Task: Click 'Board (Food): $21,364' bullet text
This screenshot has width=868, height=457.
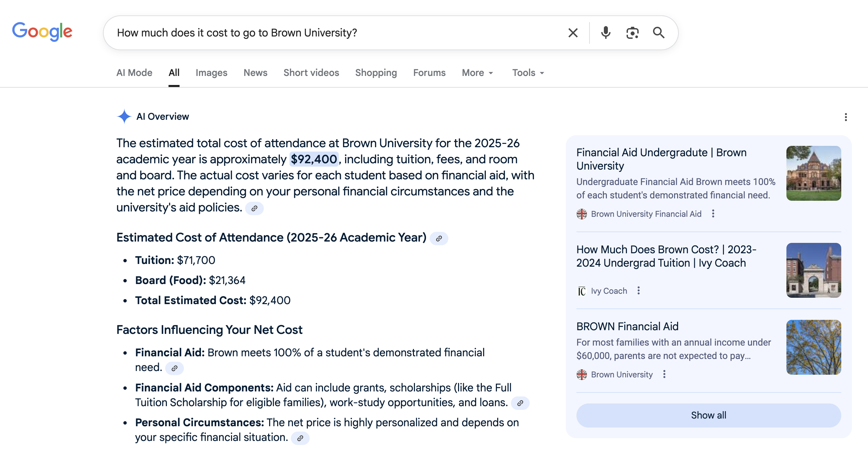Action: click(190, 280)
